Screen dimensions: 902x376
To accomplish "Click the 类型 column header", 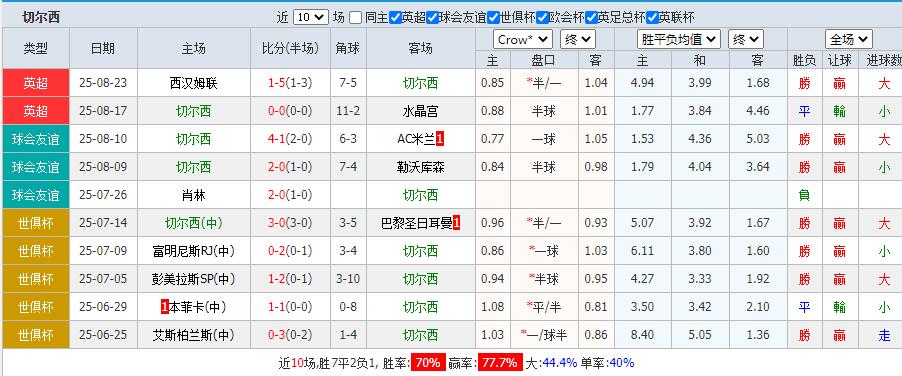I will (x=36, y=48).
